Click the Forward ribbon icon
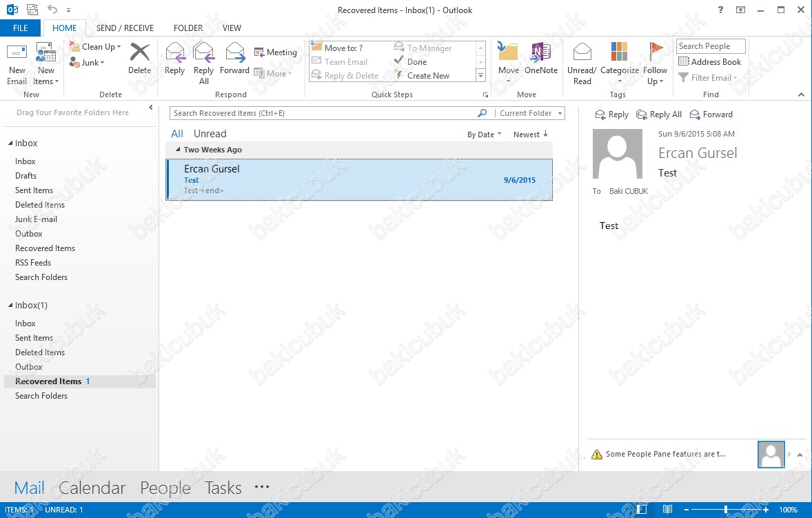812x518 pixels. [x=234, y=52]
